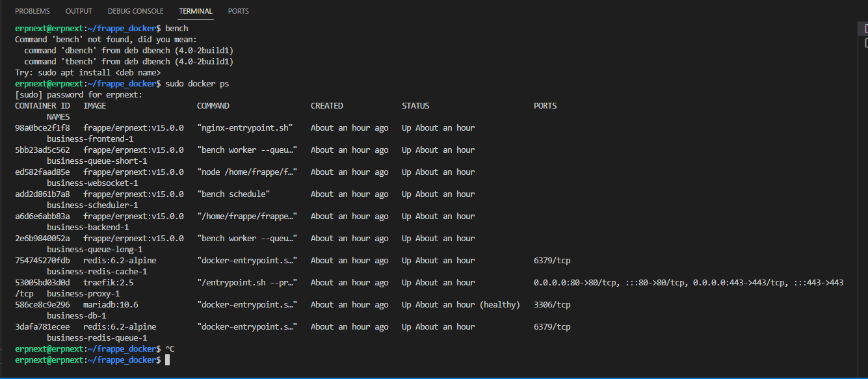Image resolution: width=868 pixels, height=379 pixels.
Task: Click container ID 5bb23ad5c562
Action: (42, 150)
